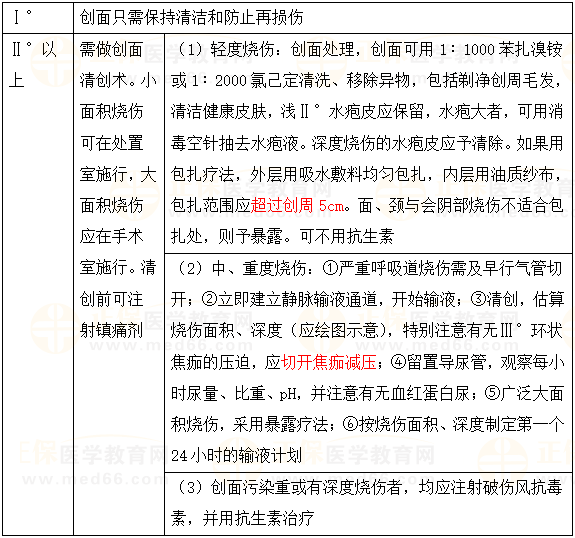This screenshot has height=538, width=575.
Task: Click circled number ① 严重呼吸道烧伤
Action: (x=330, y=268)
